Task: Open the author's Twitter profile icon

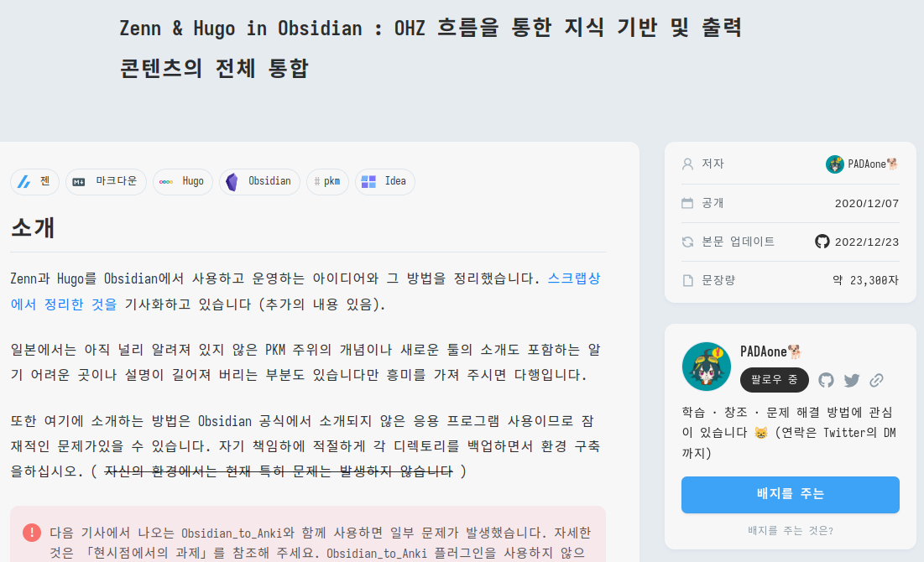Action: click(x=852, y=380)
